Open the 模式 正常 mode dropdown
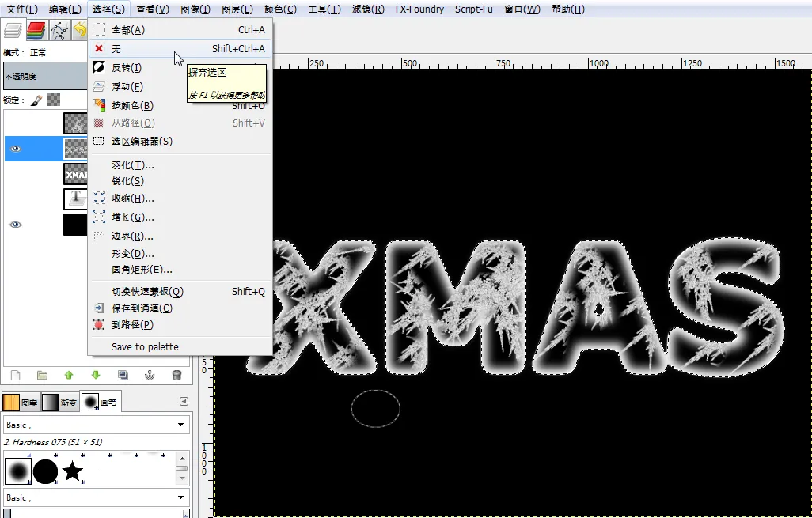This screenshot has width=812, height=518. pyautogui.click(x=37, y=52)
